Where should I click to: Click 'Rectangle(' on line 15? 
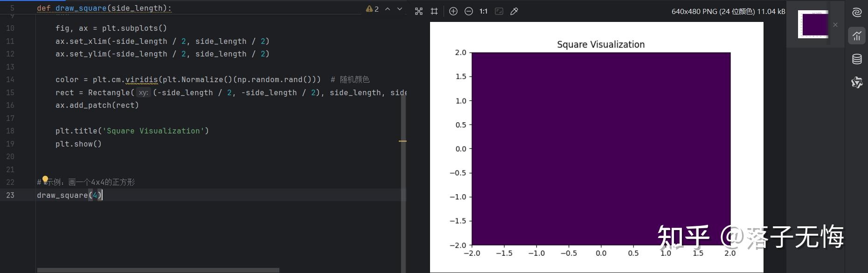111,93
